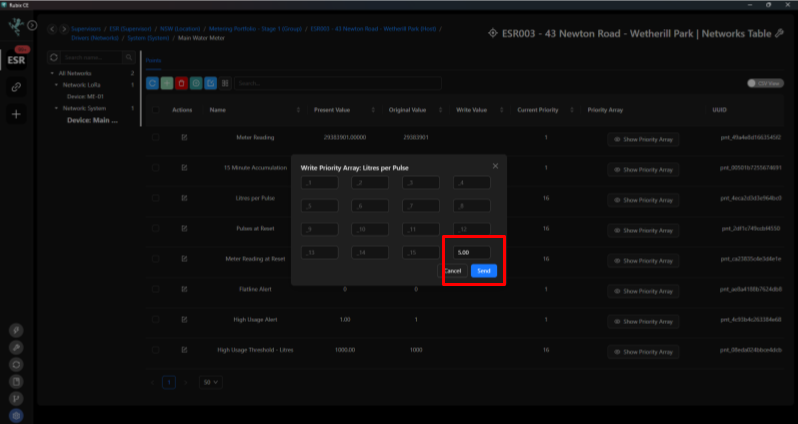Screen dimensions: 798x424
Task: Check the Meter Reading row checkbox
Action: pos(156,137)
